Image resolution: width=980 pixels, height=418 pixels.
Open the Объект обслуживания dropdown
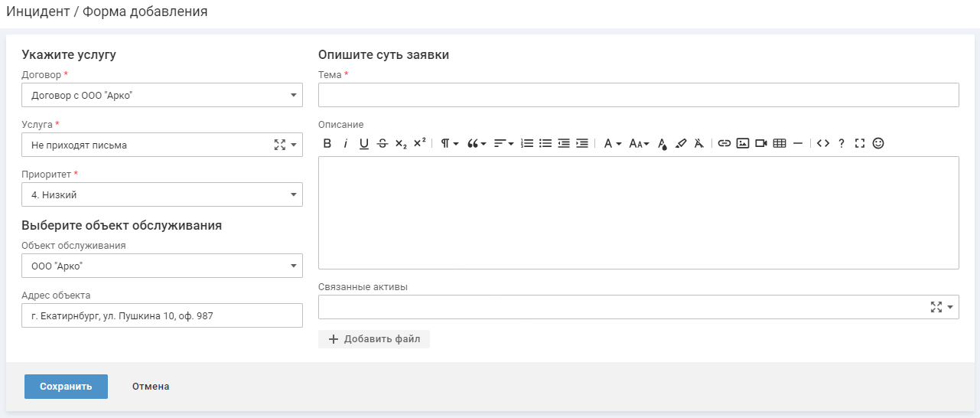pyautogui.click(x=162, y=266)
